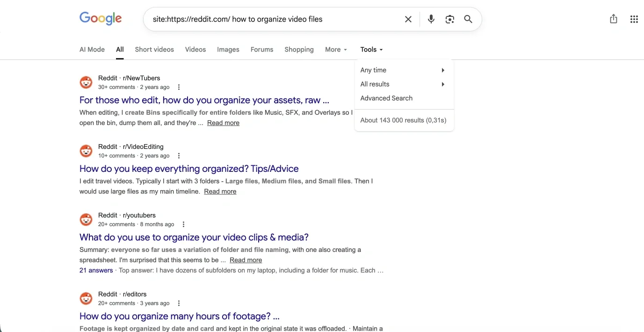The height and width of the screenshot is (332, 644).
Task: Click 'Reddit · r/youtubers' source label
Action: [x=127, y=215]
